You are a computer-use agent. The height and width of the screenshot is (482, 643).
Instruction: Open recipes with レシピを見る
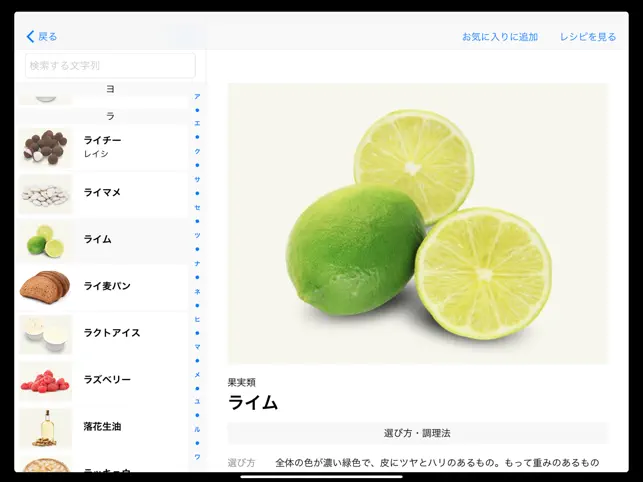[x=588, y=37]
